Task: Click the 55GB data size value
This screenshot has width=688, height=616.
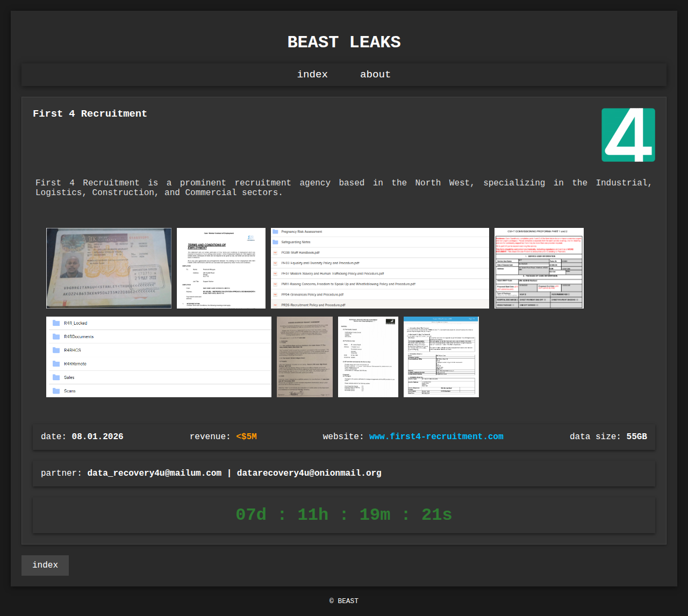Action: 636,436
